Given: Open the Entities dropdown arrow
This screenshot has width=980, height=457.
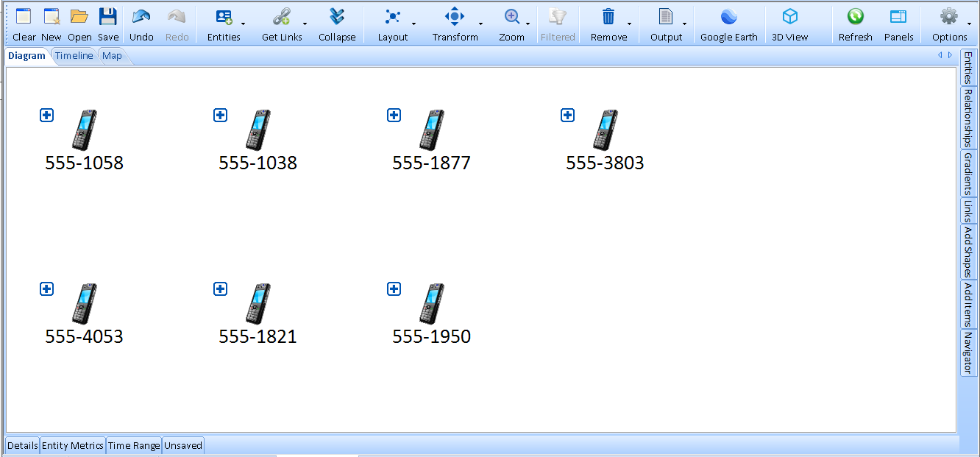Looking at the screenshot, I should click(244, 24).
